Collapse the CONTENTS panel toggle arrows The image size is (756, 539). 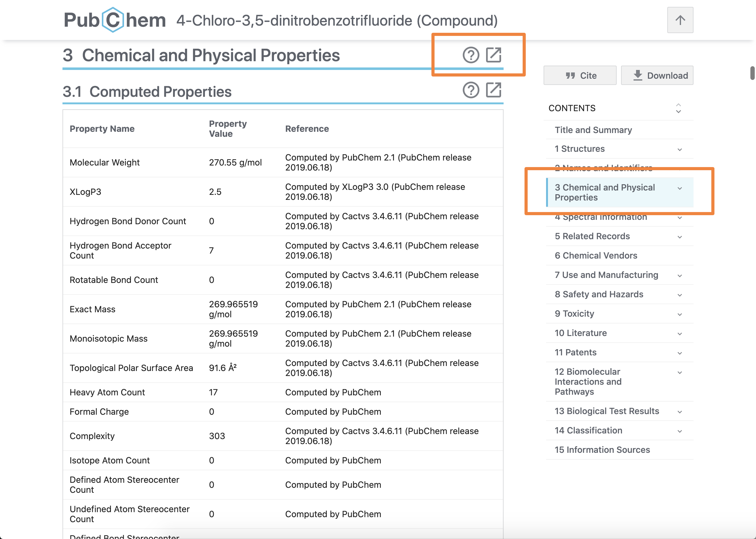678,108
